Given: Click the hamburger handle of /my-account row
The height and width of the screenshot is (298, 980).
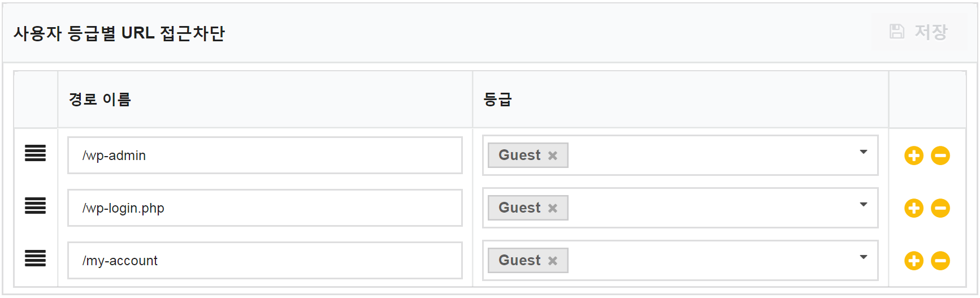Looking at the screenshot, I should click(35, 258).
